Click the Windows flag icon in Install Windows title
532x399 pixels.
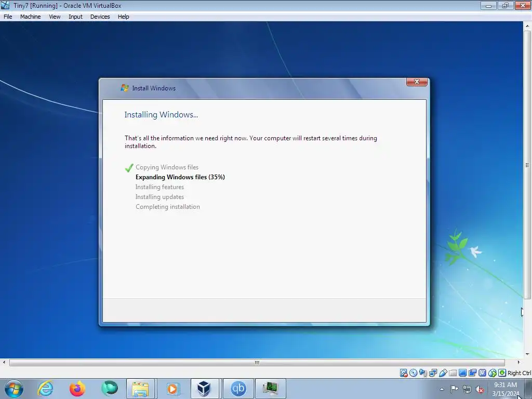point(125,88)
